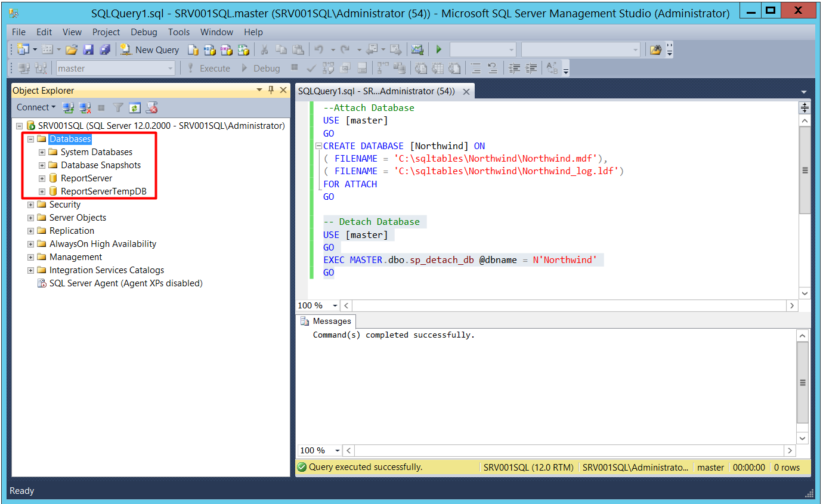Click the query editor horizontal scrollbar
Screen dimensions: 823x504
(569, 305)
